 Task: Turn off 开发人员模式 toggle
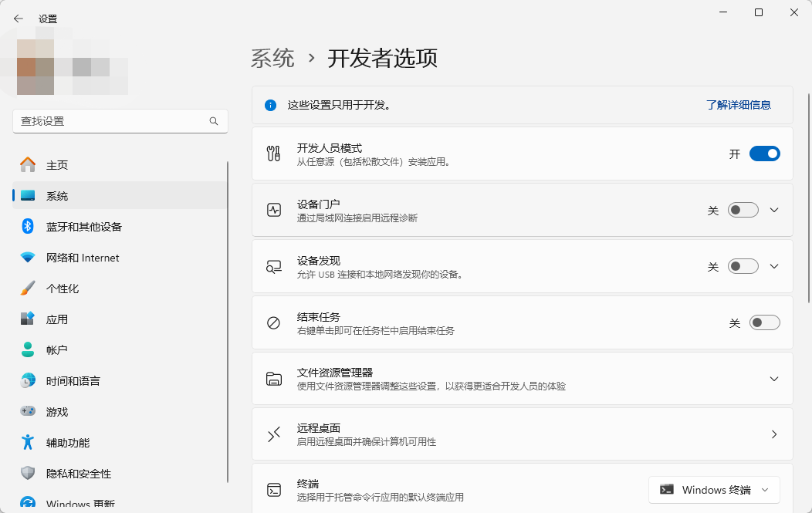pyautogui.click(x=764, y=154)
